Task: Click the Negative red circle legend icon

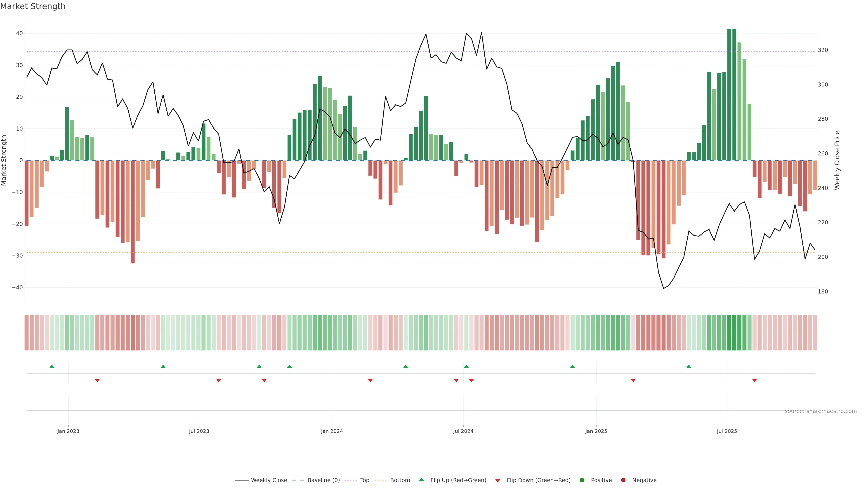Action: (623, 480)
